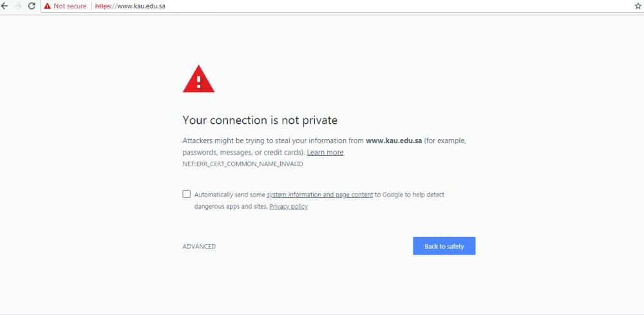The height and width of the screenshot is (315, 644).
Task: Click the large red warning triangle on page
Action: (x=198, y=79)
